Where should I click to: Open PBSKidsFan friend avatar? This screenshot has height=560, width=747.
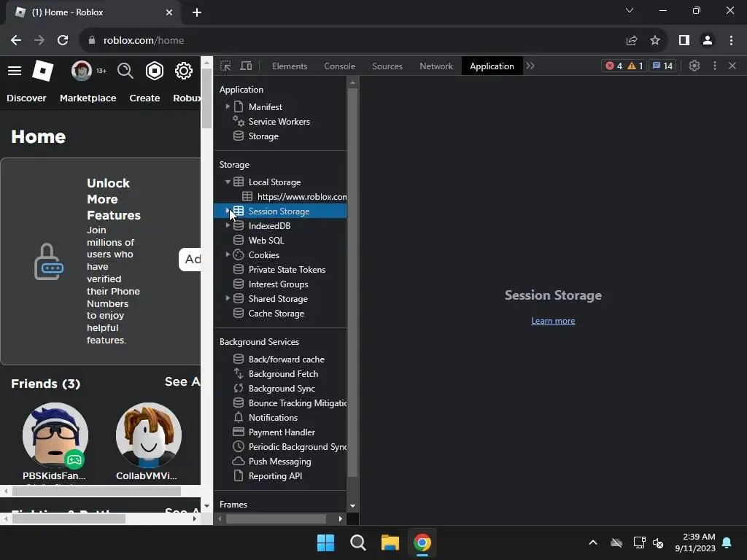click(55, 435)
